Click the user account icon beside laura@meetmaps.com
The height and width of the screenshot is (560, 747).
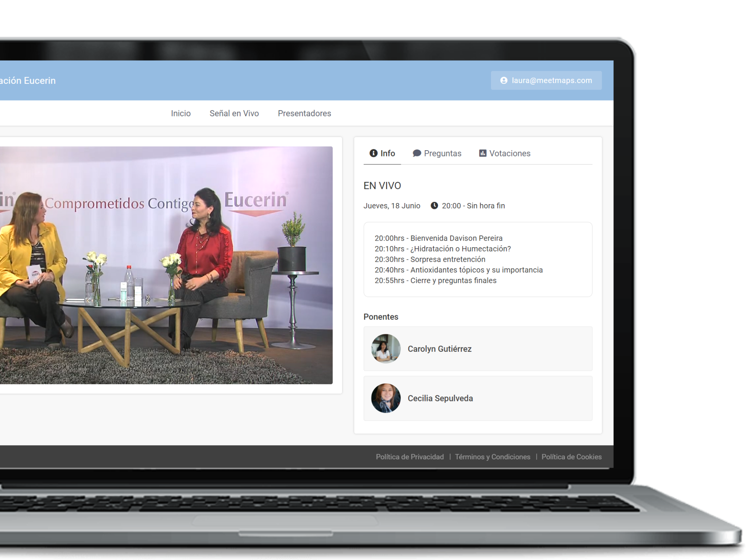[504, 80]
